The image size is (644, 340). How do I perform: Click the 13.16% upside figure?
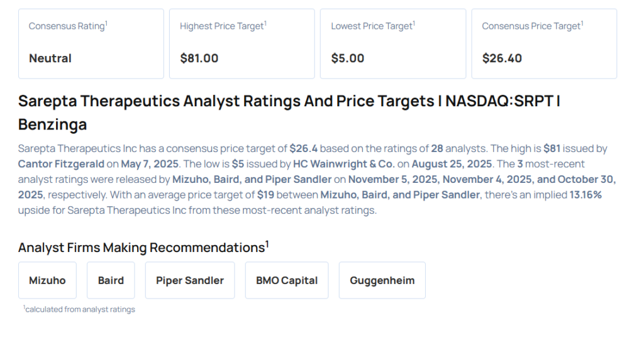tap(585, 195)
